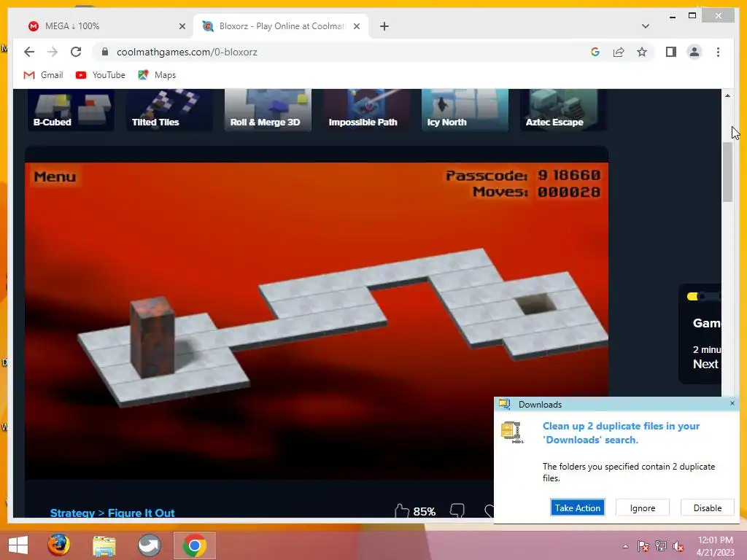Click the Downloads popup file icon

point(511,432)
